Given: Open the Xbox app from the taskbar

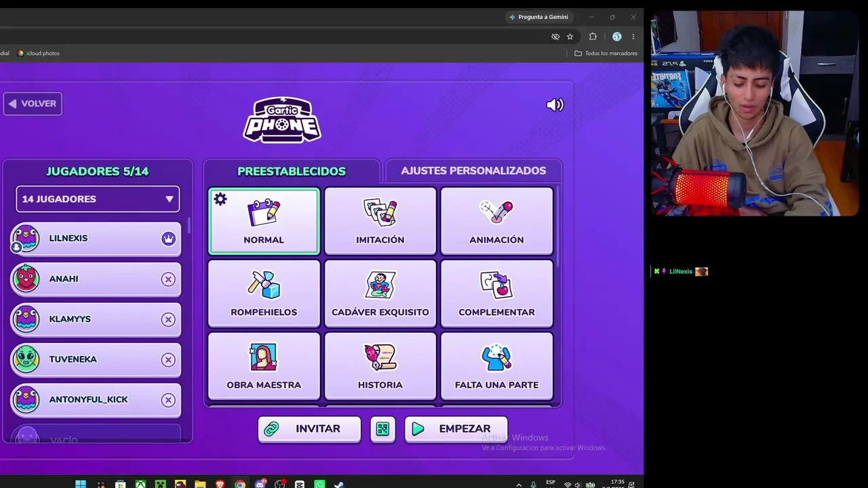Looking at the screenshot, I should 140,484.
